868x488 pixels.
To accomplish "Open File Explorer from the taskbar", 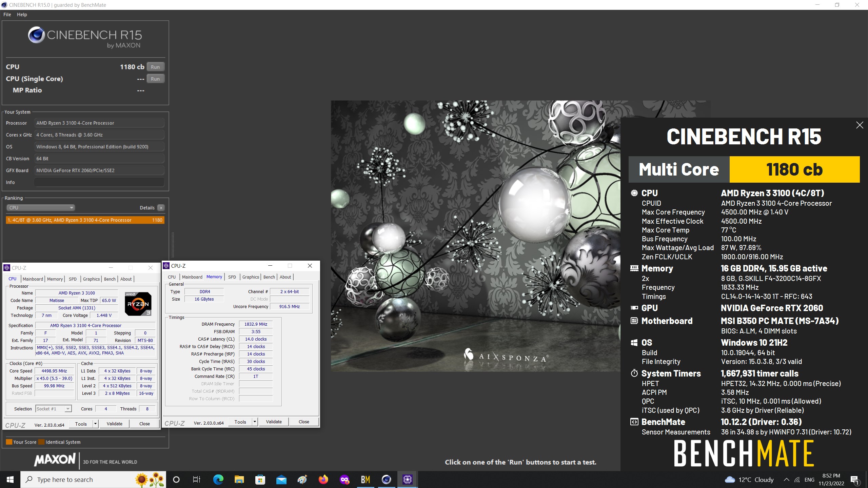I will [x=239, y=480].
